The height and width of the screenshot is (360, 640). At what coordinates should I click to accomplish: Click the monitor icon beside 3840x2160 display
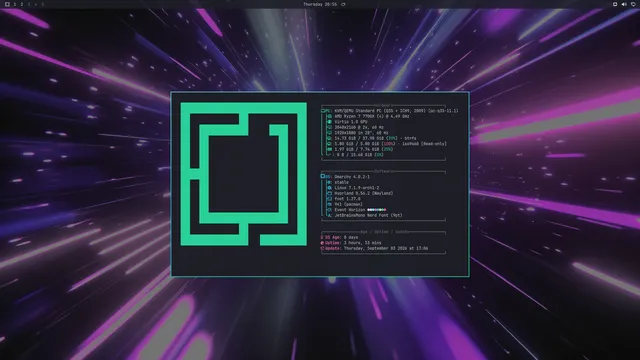coord(329,127)
